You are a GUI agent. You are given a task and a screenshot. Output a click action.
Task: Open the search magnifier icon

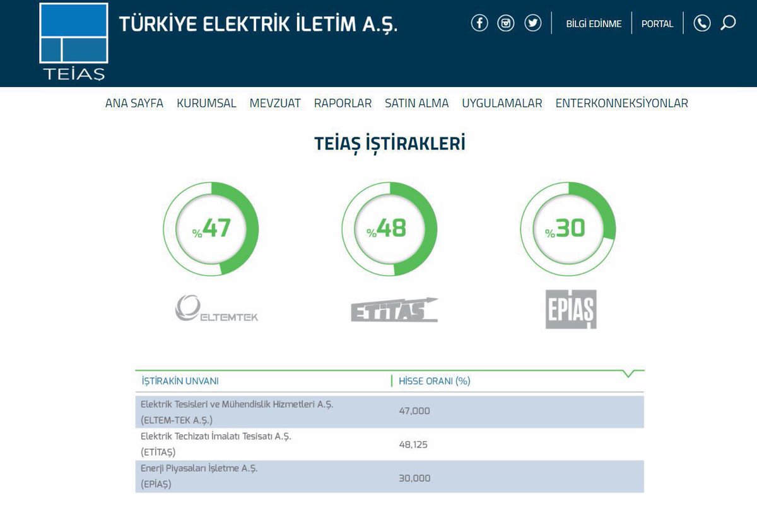tap(729, 23)
